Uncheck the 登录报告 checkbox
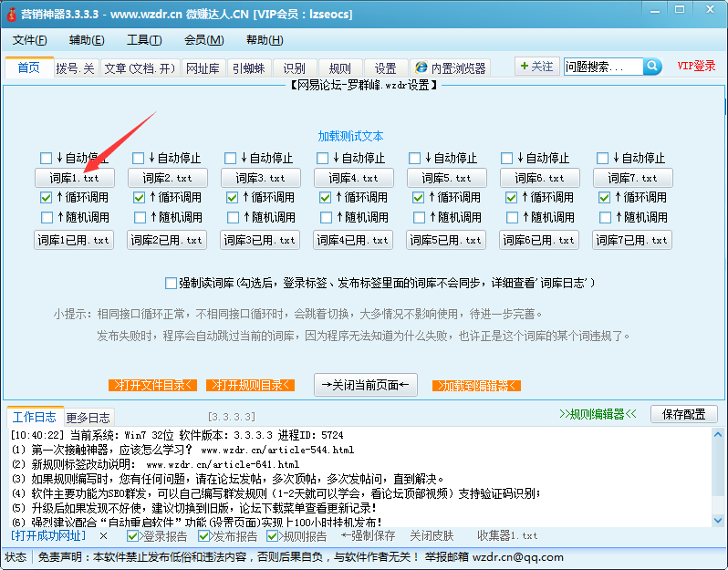 pos(132,536)
